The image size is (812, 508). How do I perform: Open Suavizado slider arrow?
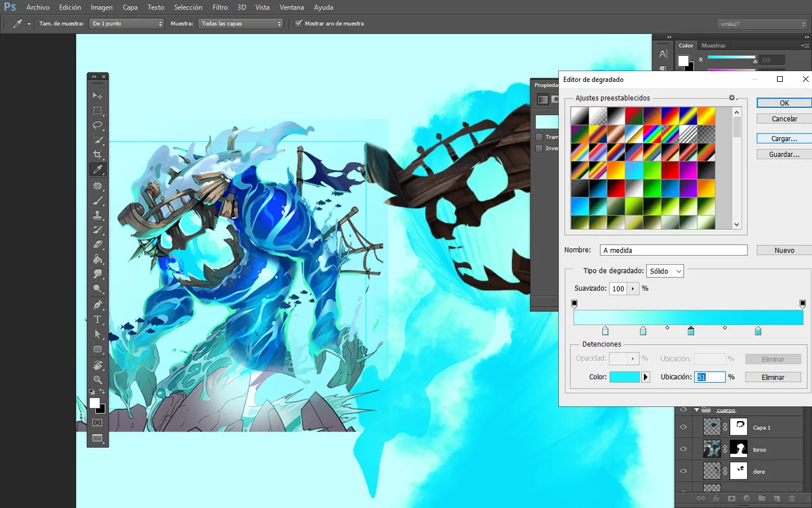(632, 288)
